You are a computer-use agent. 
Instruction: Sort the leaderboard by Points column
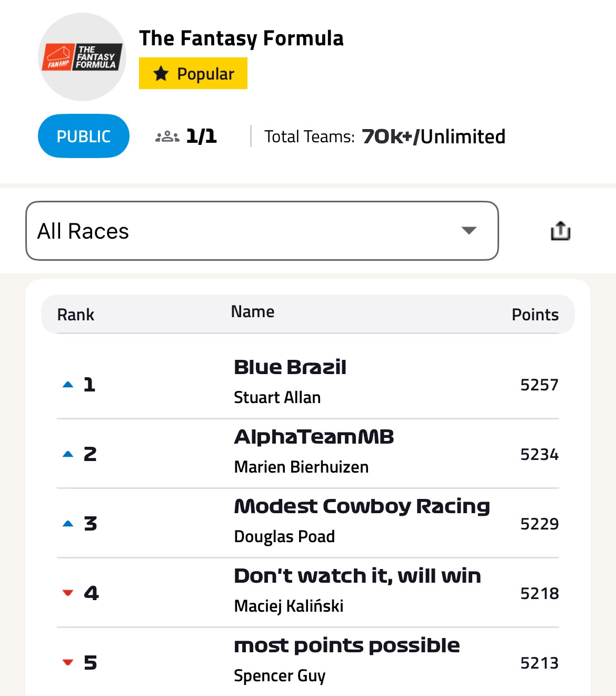click(535, 314)
